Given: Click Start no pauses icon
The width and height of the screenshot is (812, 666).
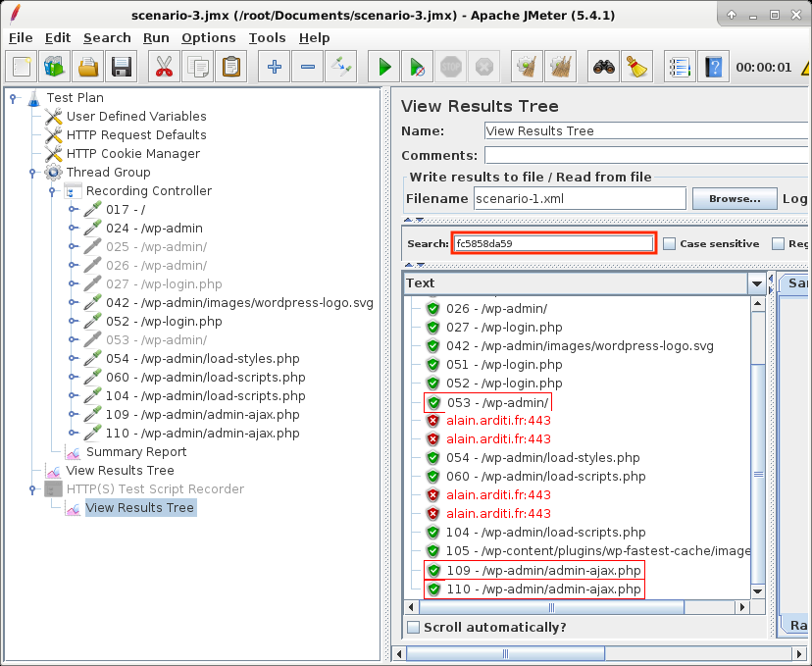Looking at the screenshot, I should [x=418, y=67].
